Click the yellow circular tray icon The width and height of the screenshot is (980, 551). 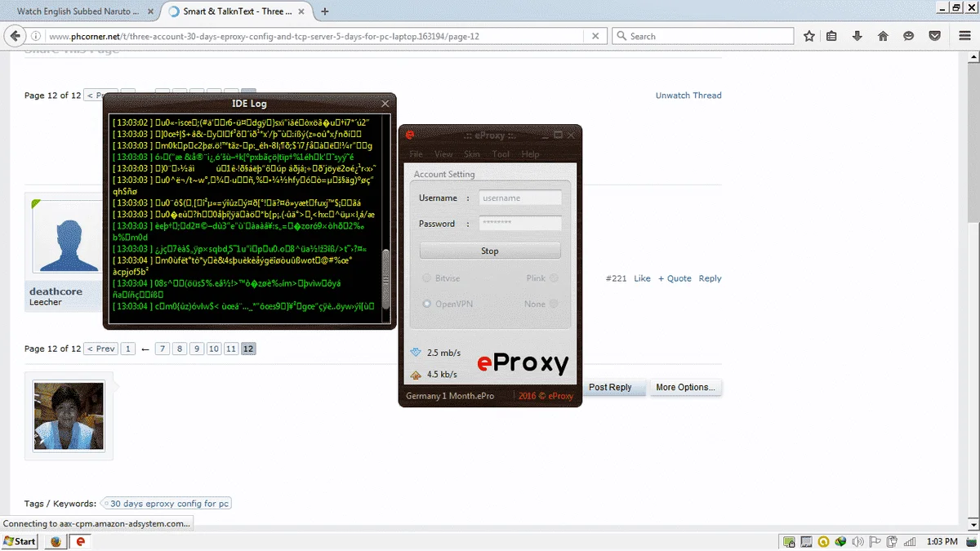coord(824,541)
